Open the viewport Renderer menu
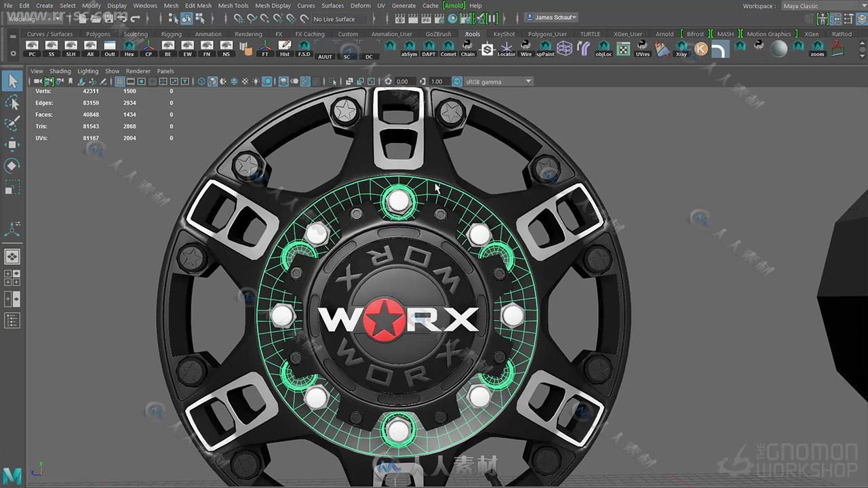Screen dimensions: 868x488 (138, 70)
